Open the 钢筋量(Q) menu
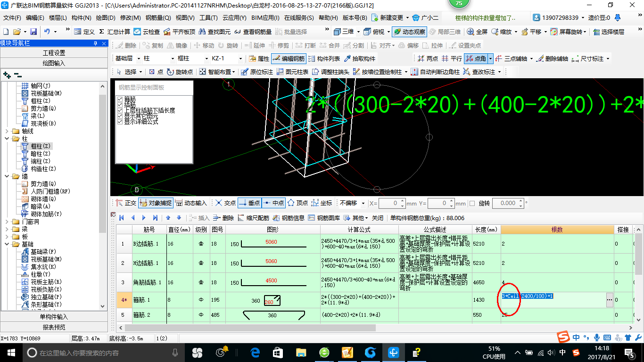The image size is (644, 362). (158, 18)
